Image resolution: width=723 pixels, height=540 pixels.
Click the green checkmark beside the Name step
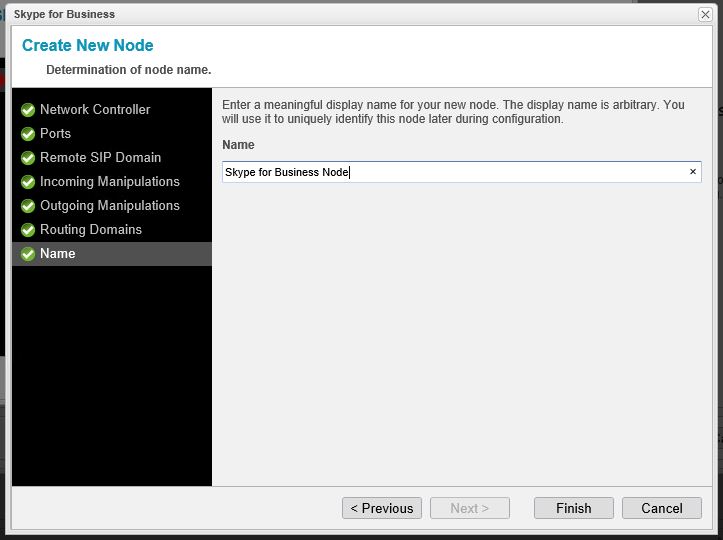tap(28, 254)
